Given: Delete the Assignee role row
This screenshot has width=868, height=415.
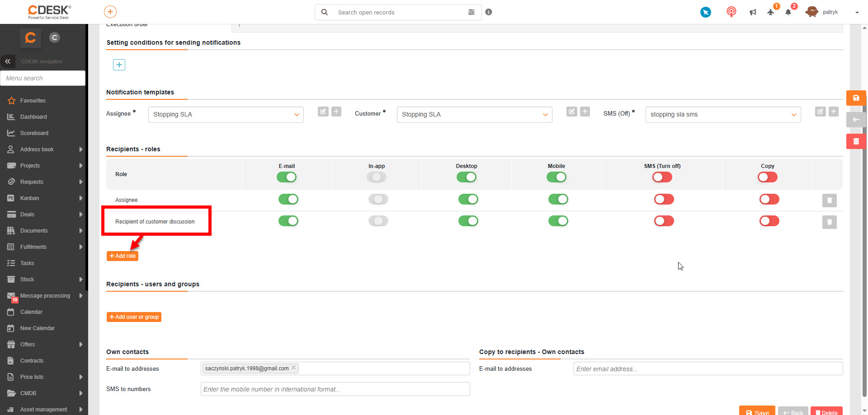Looking at the screenshot, I should (x=829, y=200).
